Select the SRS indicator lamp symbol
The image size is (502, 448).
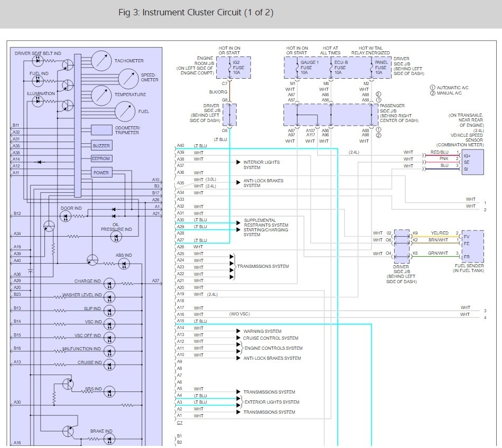click(109, 391)
